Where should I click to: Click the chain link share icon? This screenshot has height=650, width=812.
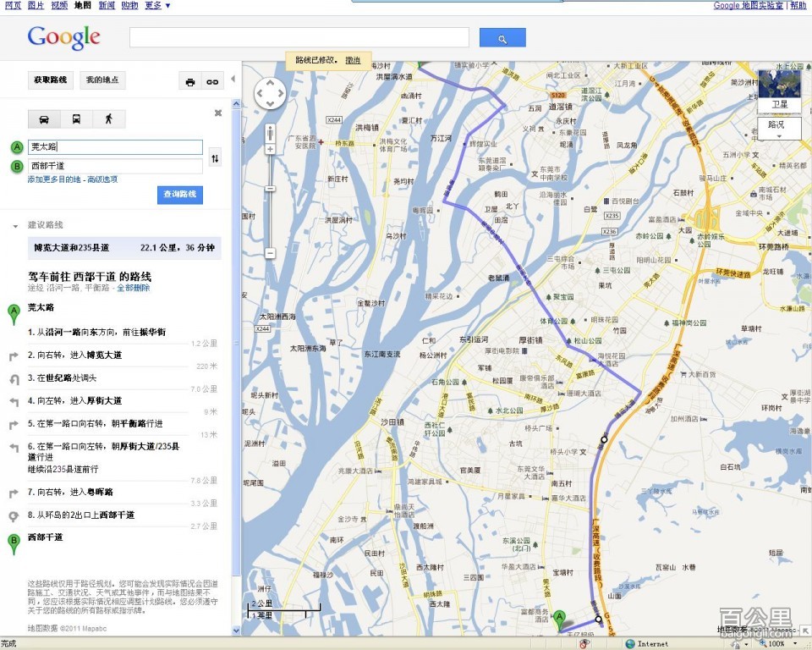[x=212, y=81]
